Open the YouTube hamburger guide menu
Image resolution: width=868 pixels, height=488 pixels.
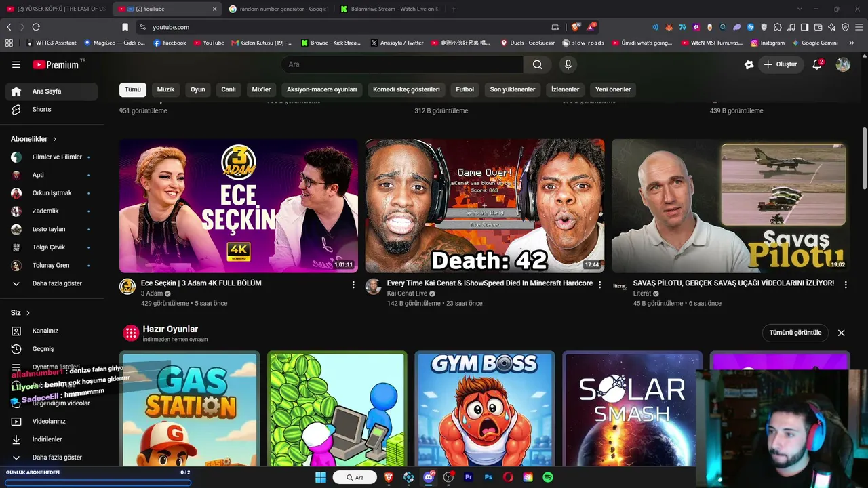pos(16,64)
